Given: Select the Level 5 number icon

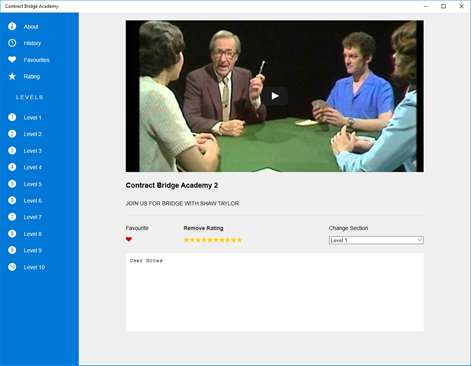Looking at the screenshot, I should pyautogui.click(x=12, y=184).
